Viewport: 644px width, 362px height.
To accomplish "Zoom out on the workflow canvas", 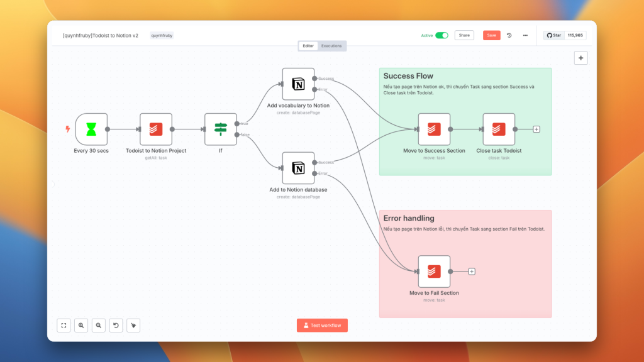I will (x=99, y=326).
